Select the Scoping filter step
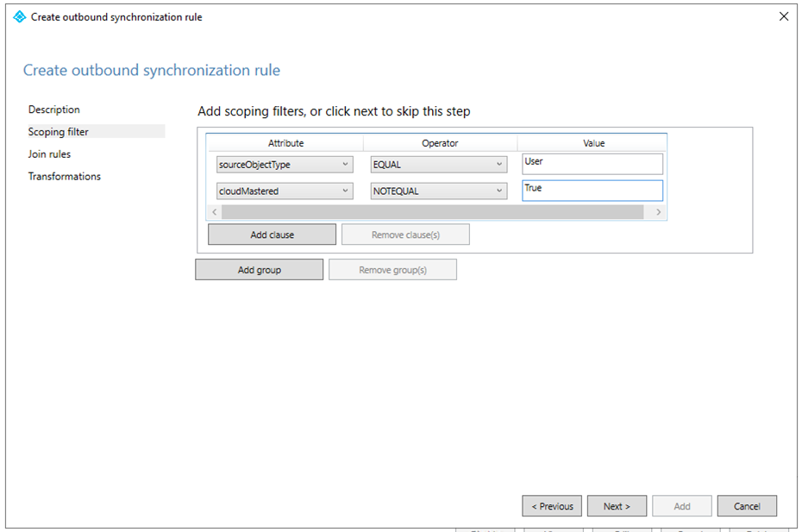Image resolution: width=802 pixels, height=532 pixels. coord(58,132)
